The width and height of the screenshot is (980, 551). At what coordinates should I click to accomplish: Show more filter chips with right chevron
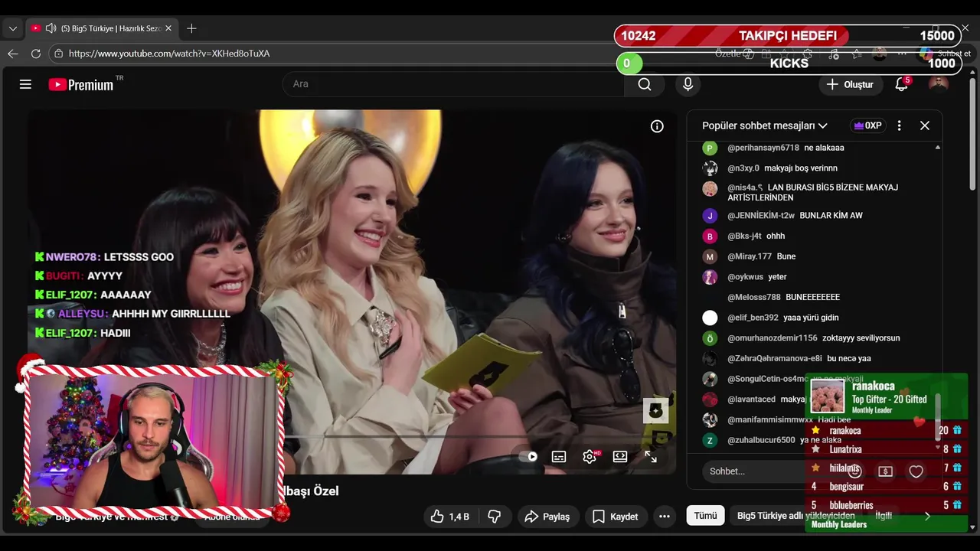pyautogui.click(x=927, y=517)
